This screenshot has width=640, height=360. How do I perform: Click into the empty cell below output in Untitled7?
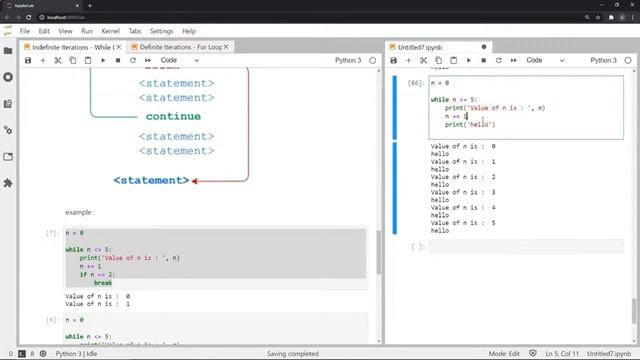pyautogui.click(x=526, y=247)
